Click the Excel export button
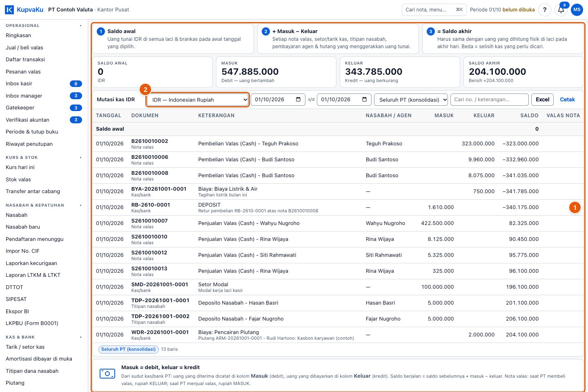This screenshot has width=588, height=392. [542, 100]
